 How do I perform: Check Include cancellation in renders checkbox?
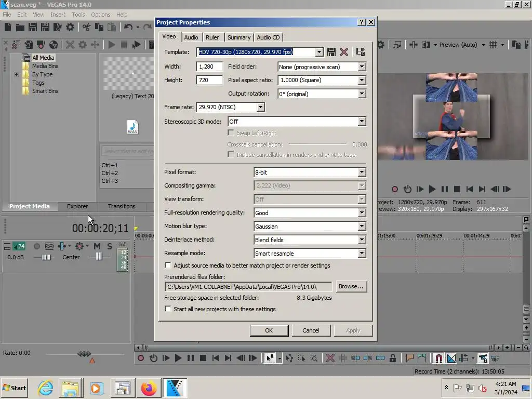(x=231, y=155)
